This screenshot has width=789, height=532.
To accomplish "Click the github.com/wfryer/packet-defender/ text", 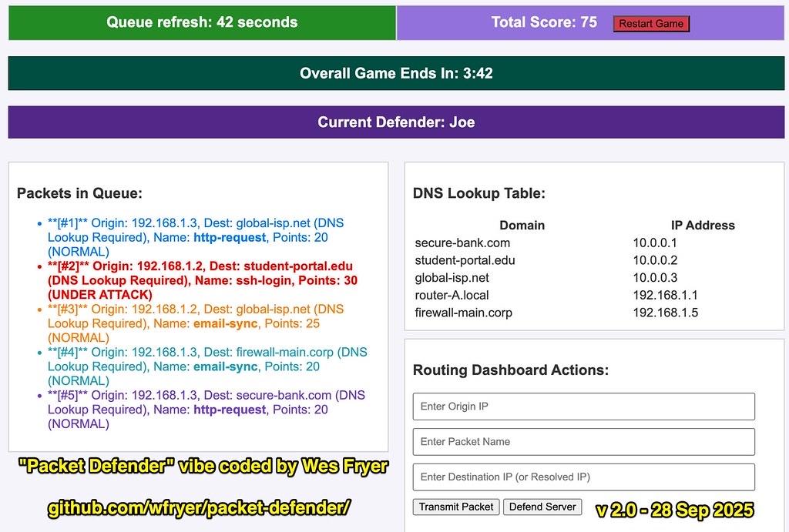I will 199,508.
